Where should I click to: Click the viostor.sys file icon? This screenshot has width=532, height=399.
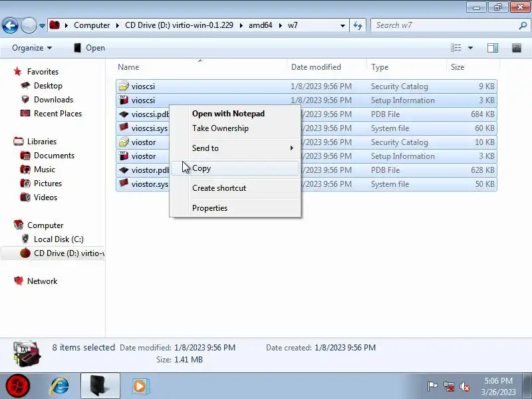pyautogui.click(x=124, y=184)
